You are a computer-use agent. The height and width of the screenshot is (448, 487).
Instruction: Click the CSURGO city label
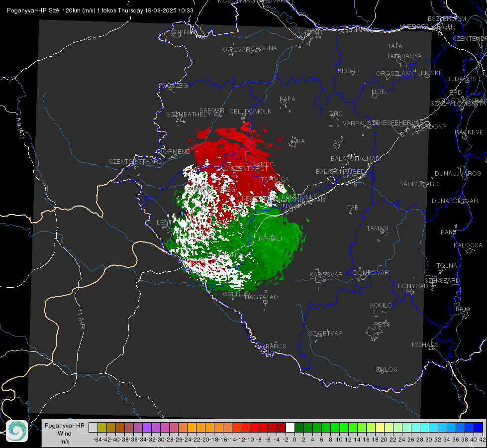click(236, 294)
